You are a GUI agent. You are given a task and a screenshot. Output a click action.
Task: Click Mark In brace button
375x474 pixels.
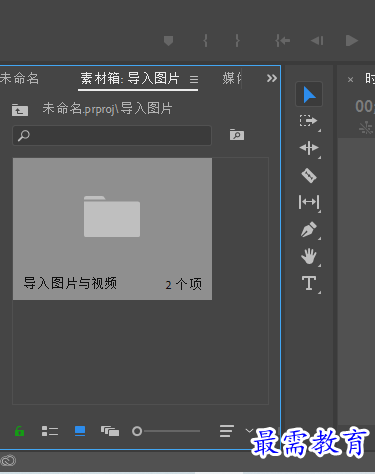pos(205,41)
